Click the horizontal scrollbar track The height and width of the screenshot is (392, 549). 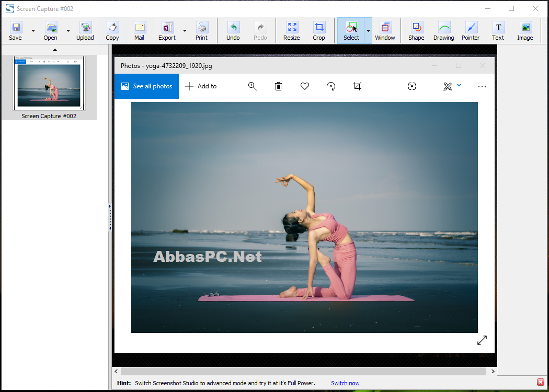(x=303, y=371)
